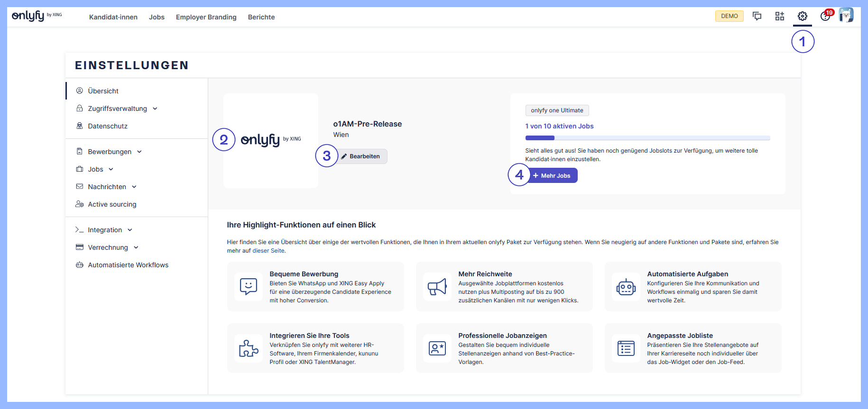868x409 pixels.
Task: Expand the Zugriffsverwaltung sidebar section
Action: [118, 109]
